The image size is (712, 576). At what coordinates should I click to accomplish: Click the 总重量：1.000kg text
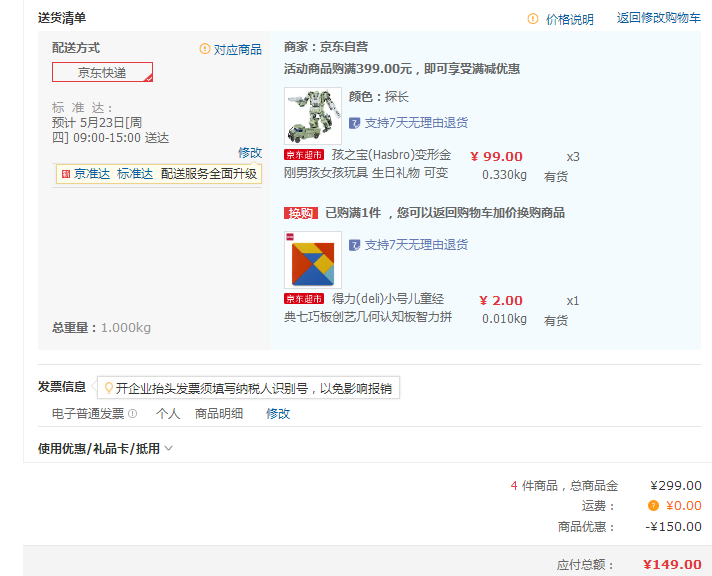(101, 328)
